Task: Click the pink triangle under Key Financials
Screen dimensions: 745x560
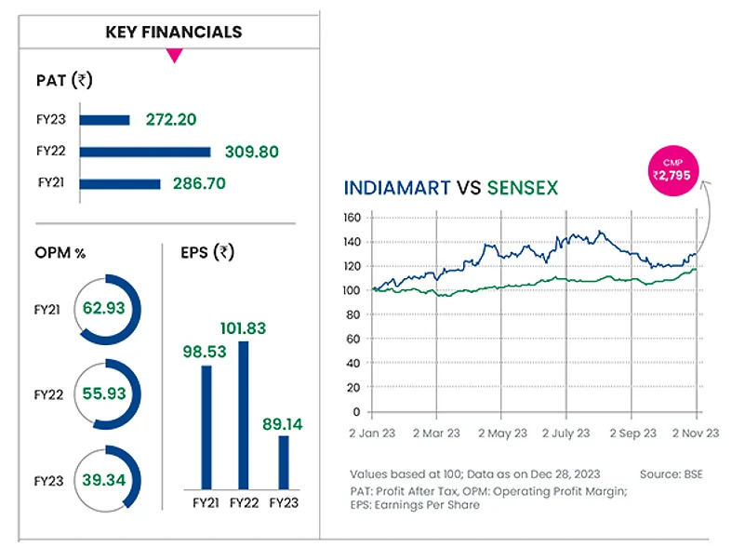Action: click(x=173, y=57)
